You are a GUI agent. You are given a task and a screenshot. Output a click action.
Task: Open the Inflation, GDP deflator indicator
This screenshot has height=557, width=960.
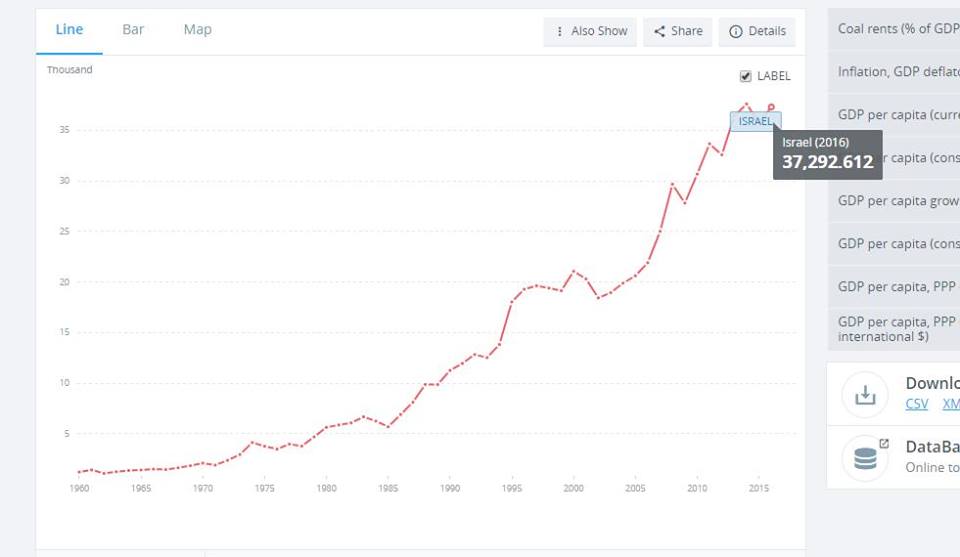pyautogui.click(x=897, y=71)
